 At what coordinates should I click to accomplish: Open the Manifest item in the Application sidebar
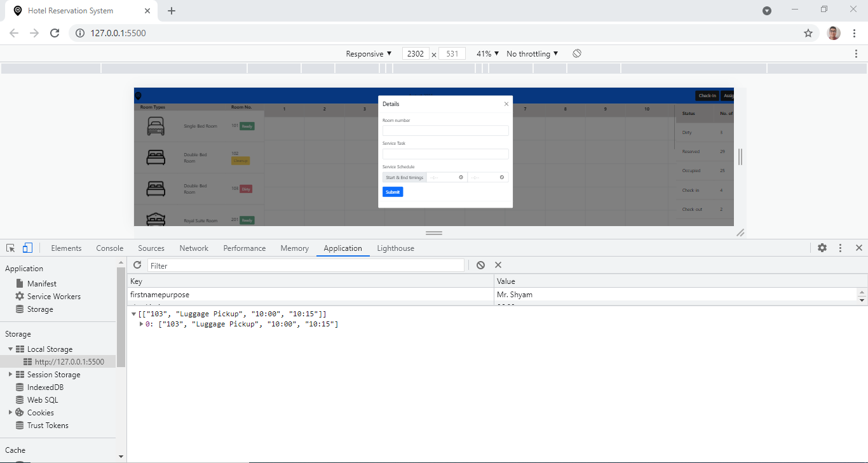[x=43, y=283]
